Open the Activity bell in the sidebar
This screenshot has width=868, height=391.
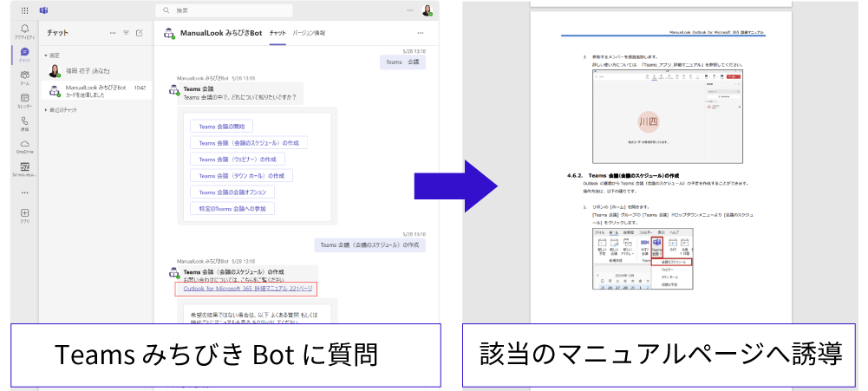pyautogui.click(x=24, y=31)
